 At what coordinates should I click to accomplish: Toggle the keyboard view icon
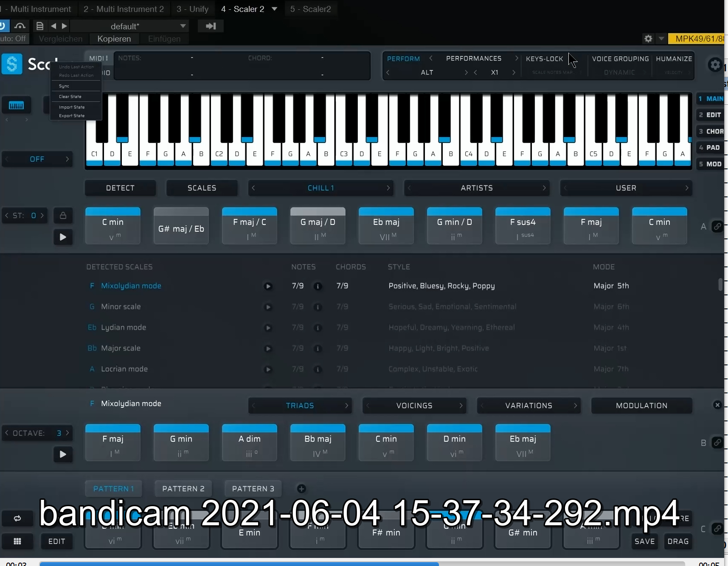point(16,105)
